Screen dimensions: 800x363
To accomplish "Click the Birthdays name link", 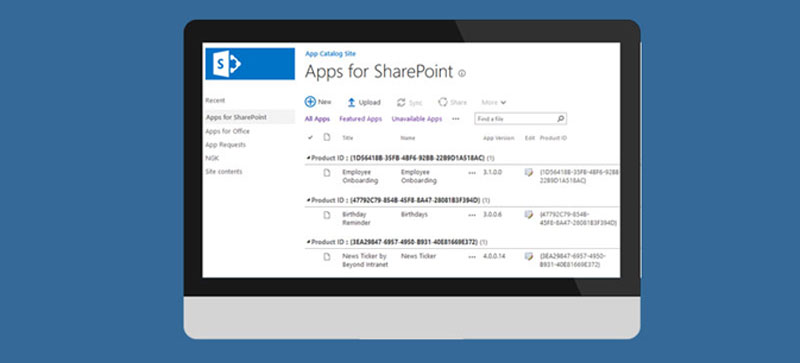I will (414, 214).
